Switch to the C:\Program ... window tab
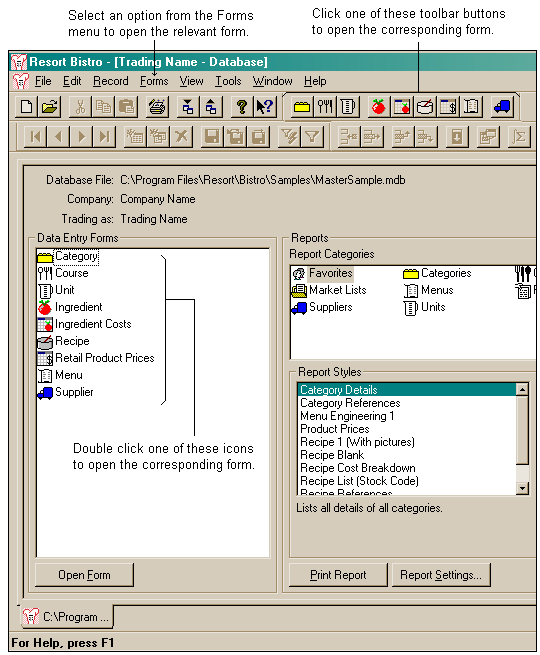The height and width of the screenshot is (655, 540). (67, 617)
